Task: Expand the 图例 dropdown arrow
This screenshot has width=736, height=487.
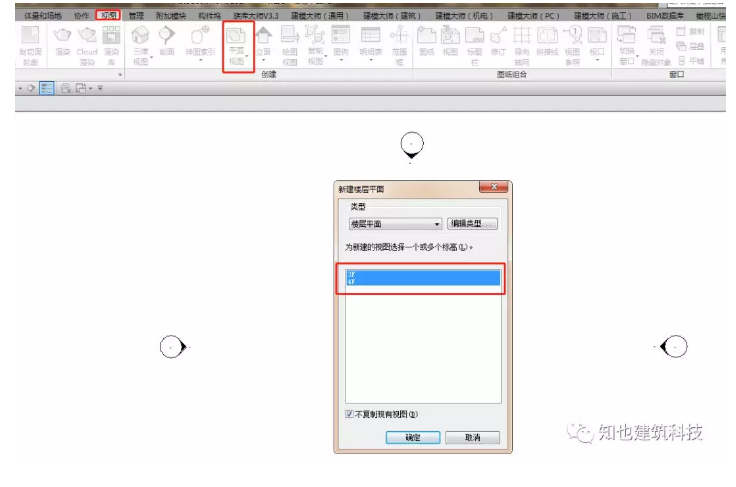Action: pos(341,60)
